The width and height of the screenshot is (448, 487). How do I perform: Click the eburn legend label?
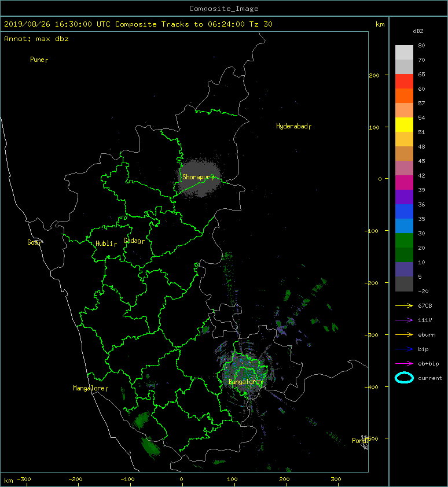[x=427, y=335]
